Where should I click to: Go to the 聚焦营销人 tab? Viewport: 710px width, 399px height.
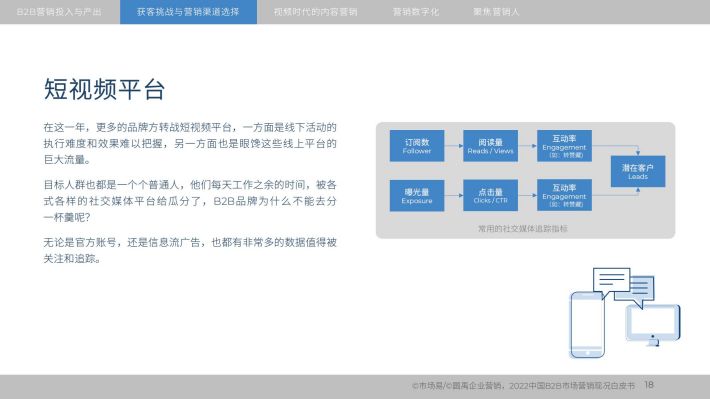tap(496, 12)
